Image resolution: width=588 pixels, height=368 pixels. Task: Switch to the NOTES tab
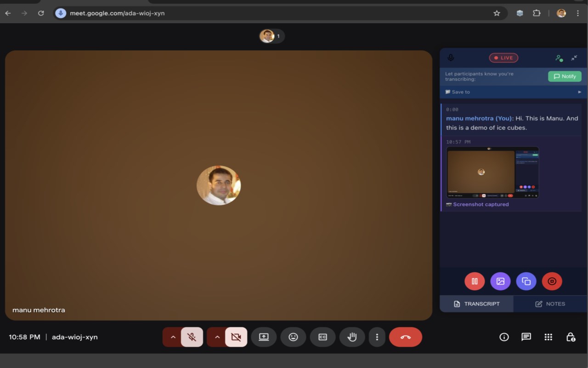tap(550, 304)
